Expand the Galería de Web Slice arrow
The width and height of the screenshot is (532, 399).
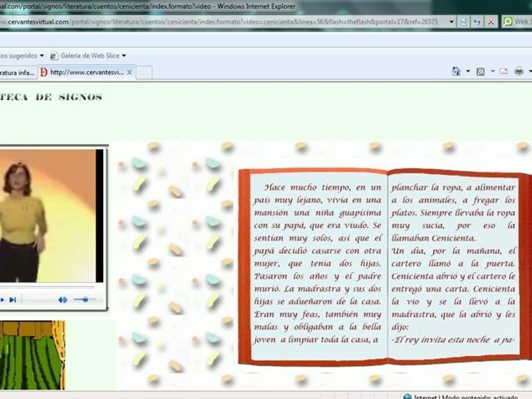coord(124,55)
